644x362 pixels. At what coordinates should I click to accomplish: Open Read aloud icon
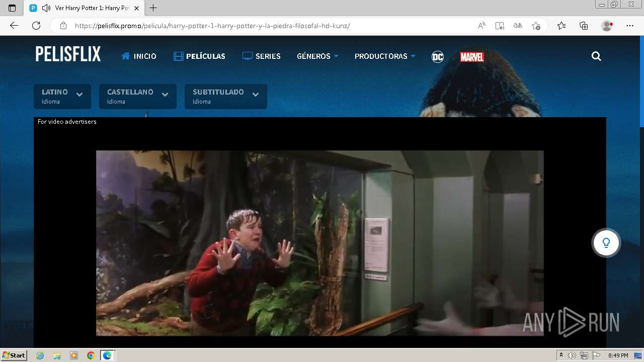(481, 26)
